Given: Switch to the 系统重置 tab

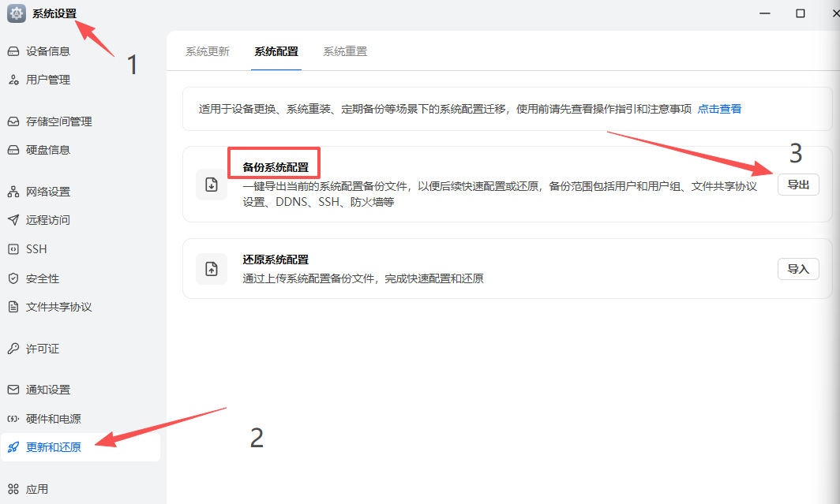Looking at the screenshot, I should coord(344,50).
